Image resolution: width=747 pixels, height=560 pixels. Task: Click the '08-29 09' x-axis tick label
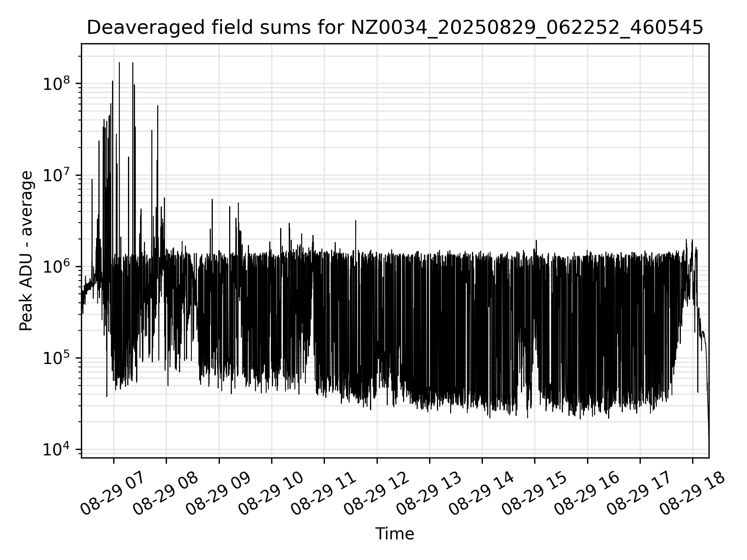(x=218, y=494)
